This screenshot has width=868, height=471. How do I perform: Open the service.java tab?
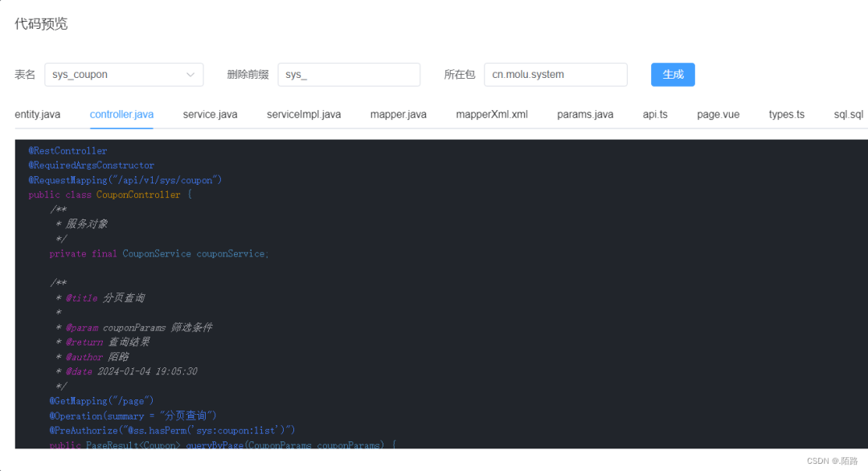coord(211,115)
